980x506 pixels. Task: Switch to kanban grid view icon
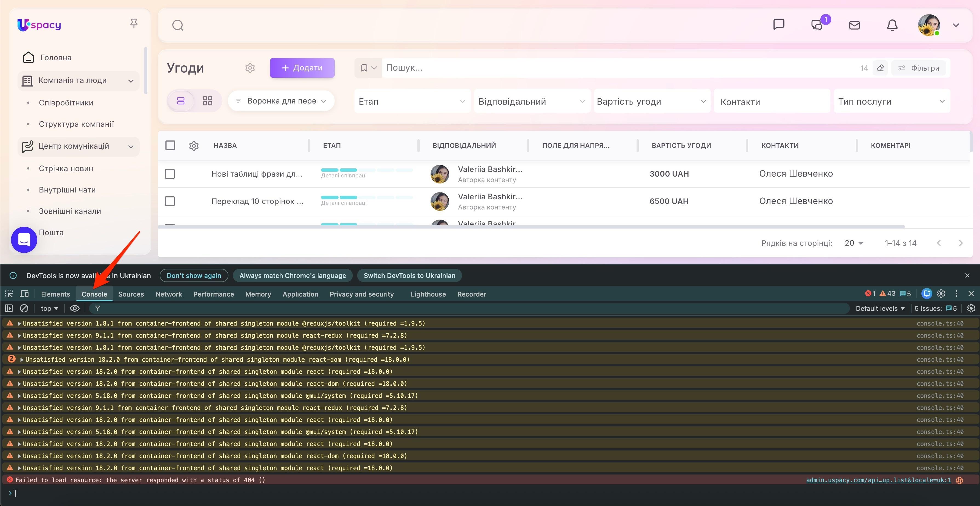[207, 101]
